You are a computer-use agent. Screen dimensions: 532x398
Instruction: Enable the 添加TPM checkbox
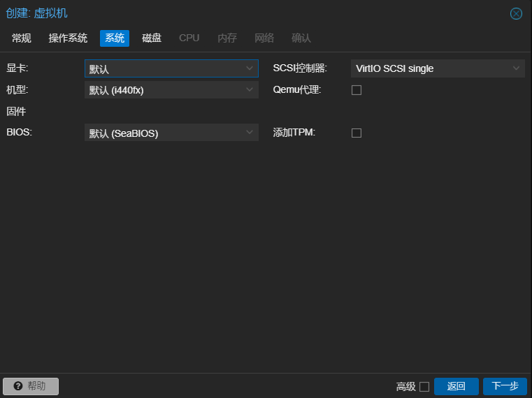tap(357, 133)
